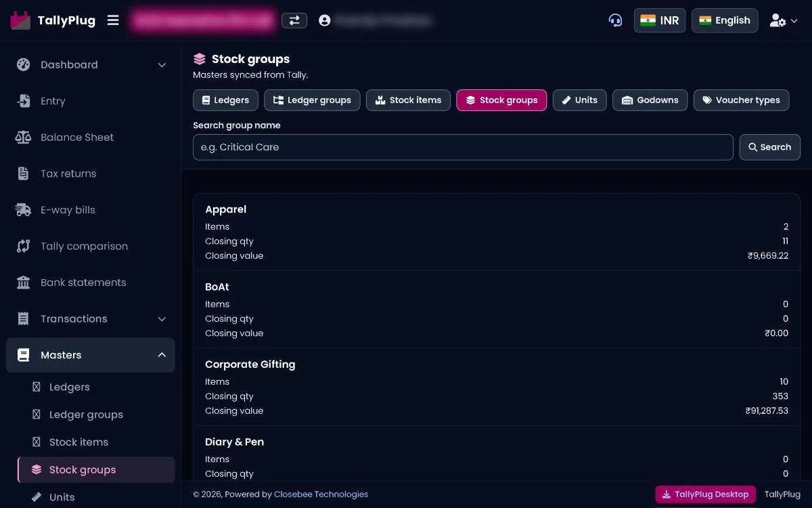
Task: Toggle the hamburger sidebar menu
Action: click(113, 20)
